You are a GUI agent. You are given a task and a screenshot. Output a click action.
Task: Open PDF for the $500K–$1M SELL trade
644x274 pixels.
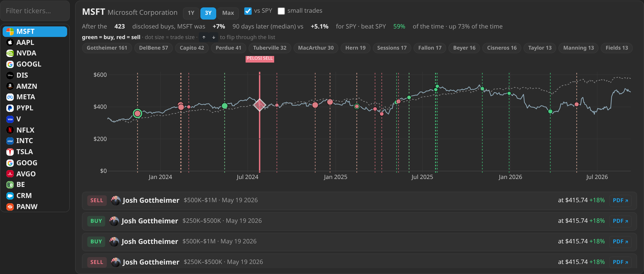(620, 200)
